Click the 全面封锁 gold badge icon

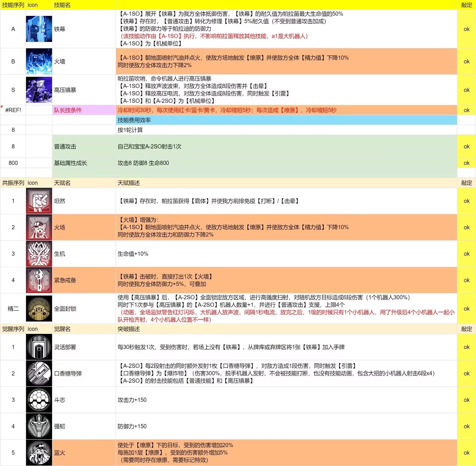coord(39,309)
